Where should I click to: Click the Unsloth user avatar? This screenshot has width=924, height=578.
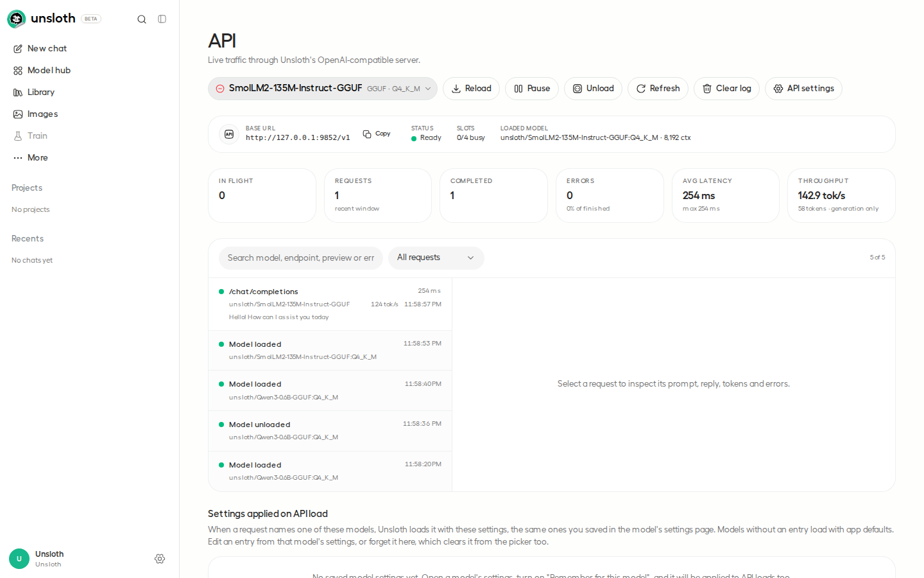pyautogui.click(x=19, y=559)
